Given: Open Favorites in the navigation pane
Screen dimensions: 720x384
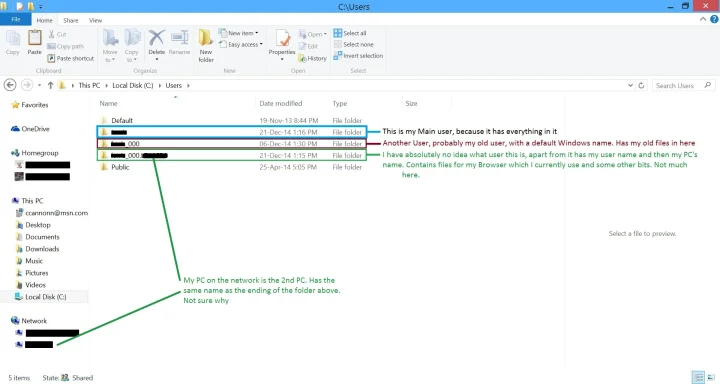Looking at the screenshot, I should point(30,105).
